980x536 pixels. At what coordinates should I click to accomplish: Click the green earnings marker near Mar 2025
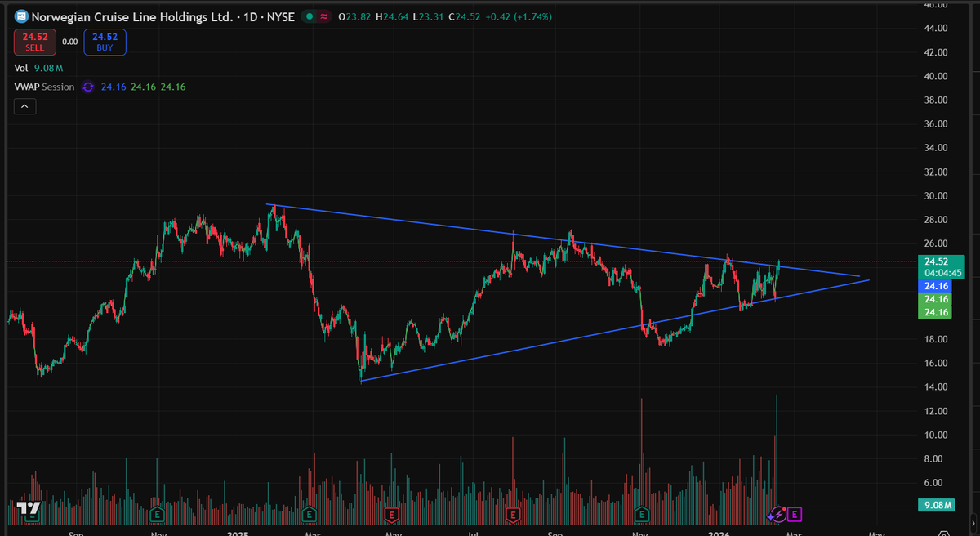click(309, 514)
